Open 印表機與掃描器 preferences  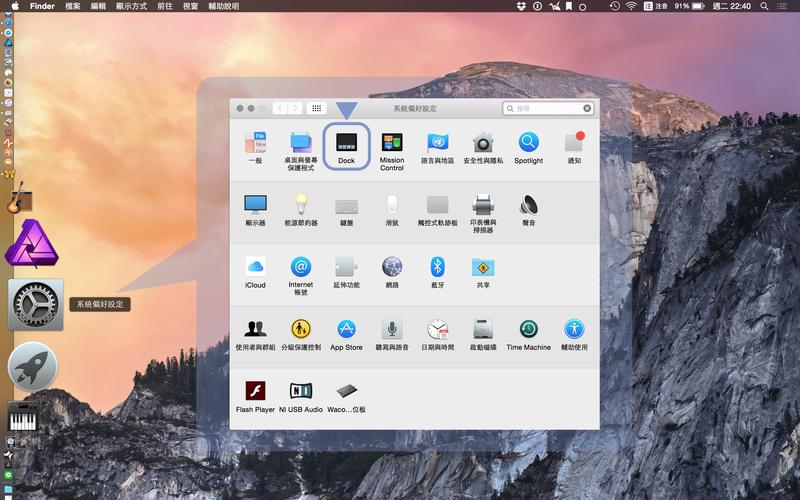(483, 213)
